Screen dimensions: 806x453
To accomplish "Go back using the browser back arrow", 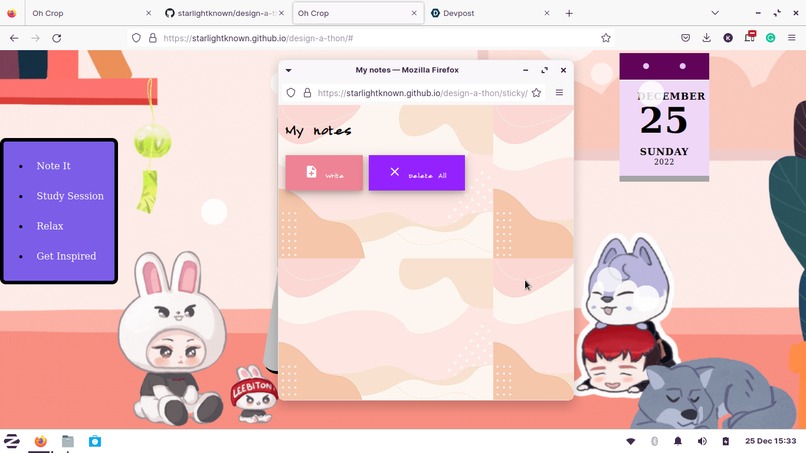I will point(14,38).
